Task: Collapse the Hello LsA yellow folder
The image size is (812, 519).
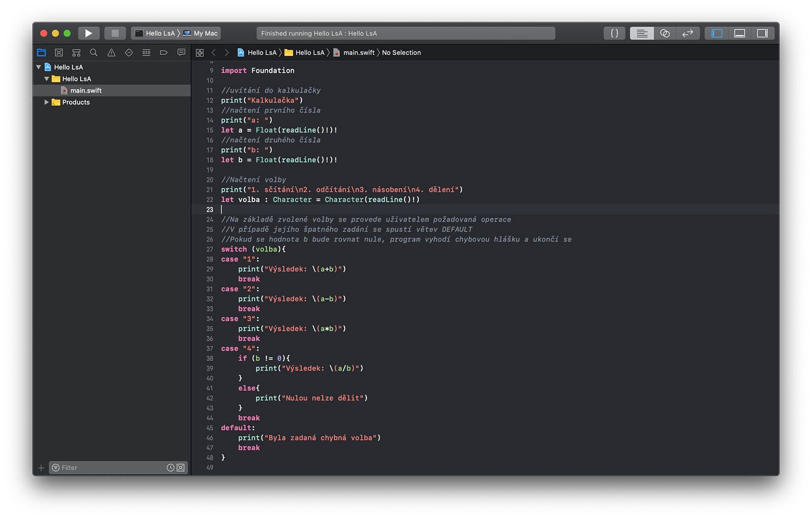Action: pos(47,79)
